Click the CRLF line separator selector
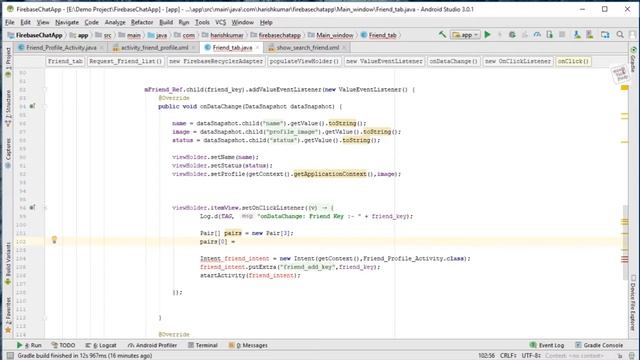This screenshot has height=360, width=640. (508, 356)
